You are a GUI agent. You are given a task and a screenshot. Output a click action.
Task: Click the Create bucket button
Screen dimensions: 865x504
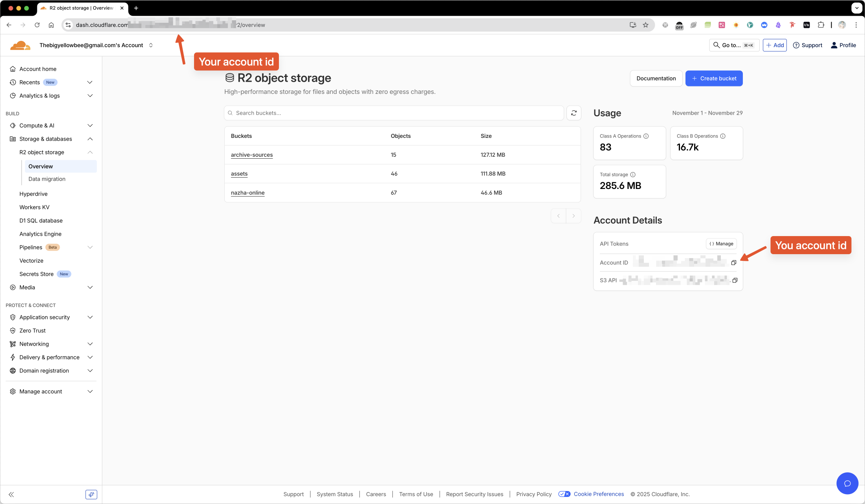(714, 79)
